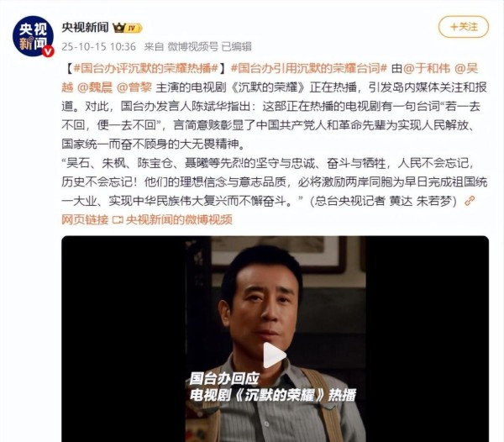The width and height of the screenshot is (504, 442).
Task: Click the video caption 国台办回应
Action: click(224, 379)
